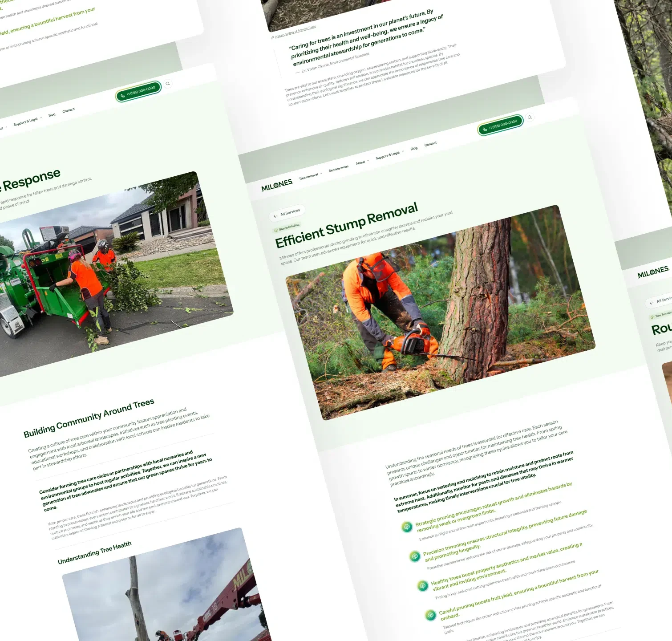Call +1 (555) 000-0000 on the center page
The width and height of the screenshot is (672, 641).
click(500, 125)
